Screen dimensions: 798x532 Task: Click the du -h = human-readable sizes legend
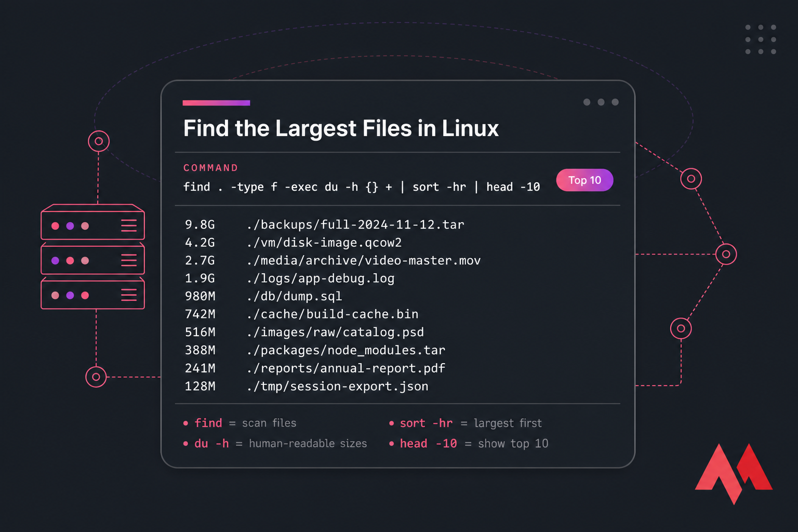pyautogui.click(x=275, y=444)
